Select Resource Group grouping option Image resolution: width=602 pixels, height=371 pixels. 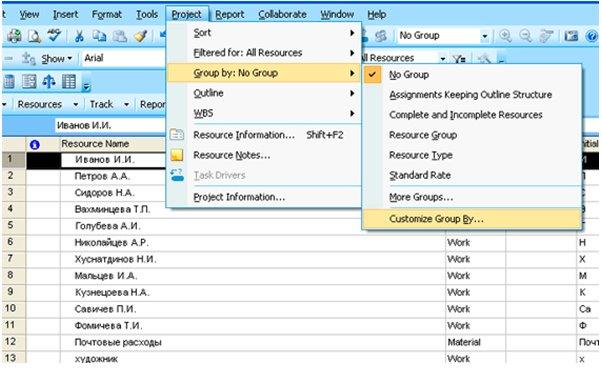(472, 135)
